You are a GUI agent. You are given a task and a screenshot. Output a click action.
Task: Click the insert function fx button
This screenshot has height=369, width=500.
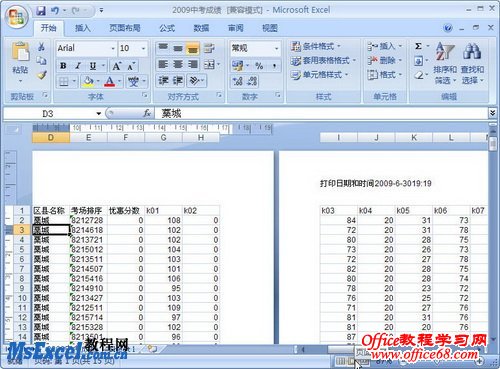[x=147, y=114]
